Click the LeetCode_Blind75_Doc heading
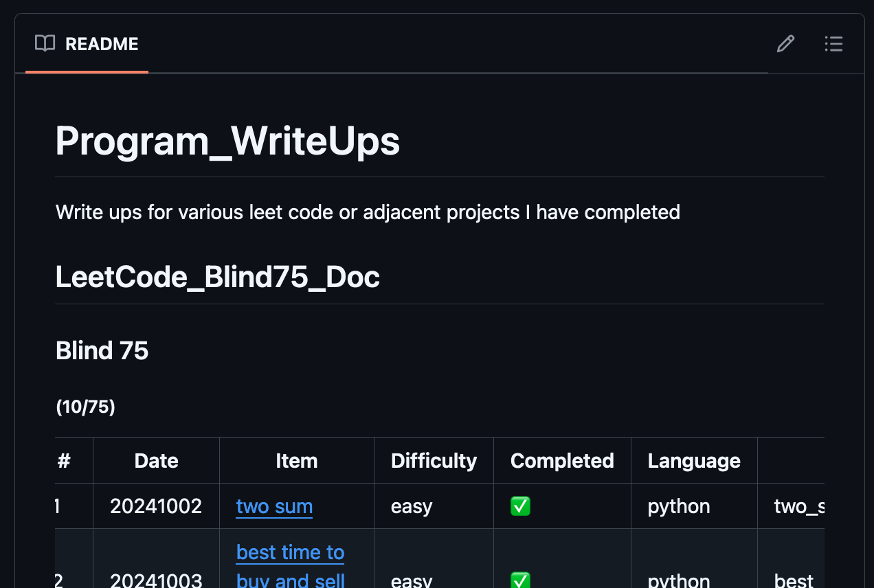 pyautogui.click(x=218, y=277)
